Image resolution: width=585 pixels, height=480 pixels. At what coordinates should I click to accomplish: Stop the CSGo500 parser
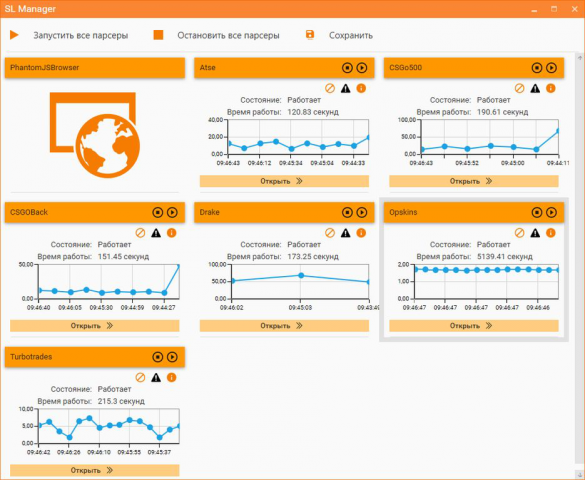pyautogui.click(x=536, y=68)
